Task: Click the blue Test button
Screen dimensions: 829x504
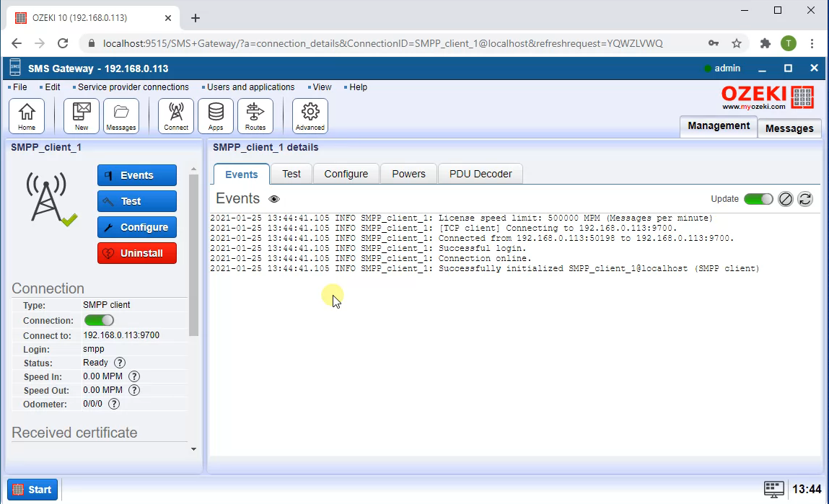Action: [137, 201]
